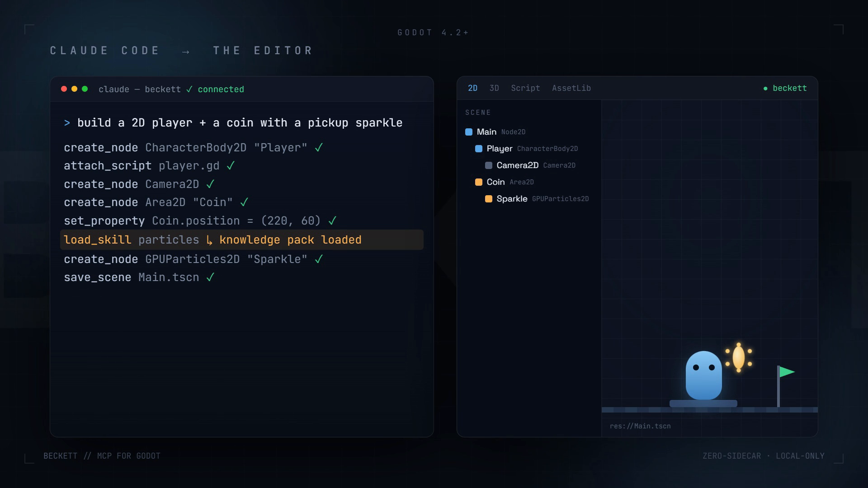Click the green "connected" status text
The image size is (868, 488).
coord(221,89)
